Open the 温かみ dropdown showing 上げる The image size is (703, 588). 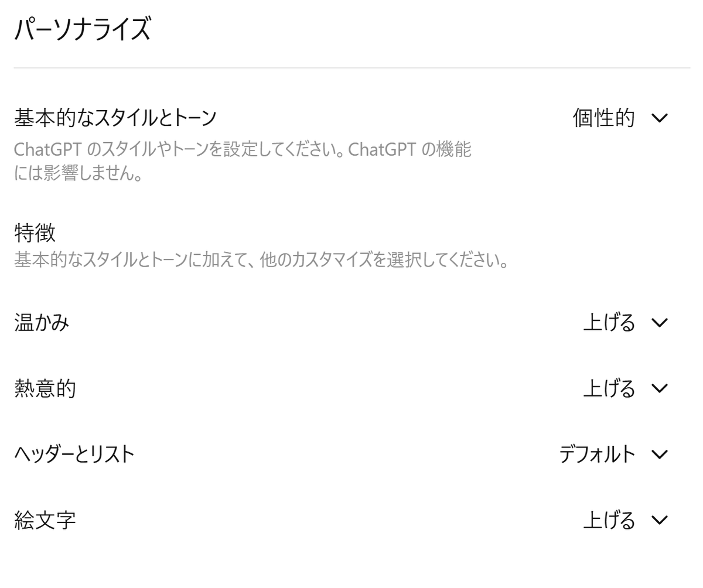609,323
